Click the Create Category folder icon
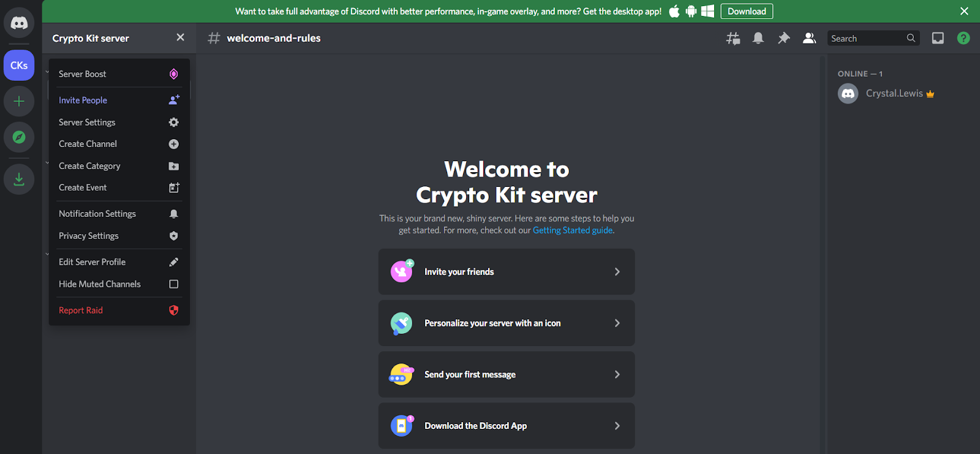Viewport: 980px width, 454px height. [x=174, y=166]
